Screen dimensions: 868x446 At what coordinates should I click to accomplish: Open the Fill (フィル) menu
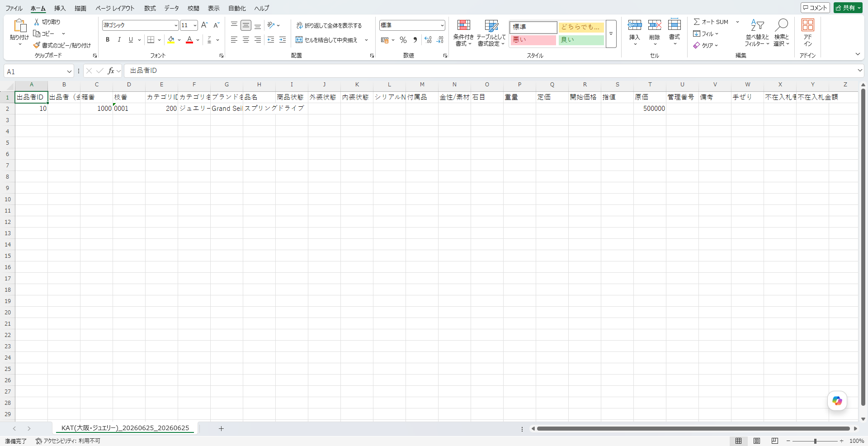click(706, 33)
